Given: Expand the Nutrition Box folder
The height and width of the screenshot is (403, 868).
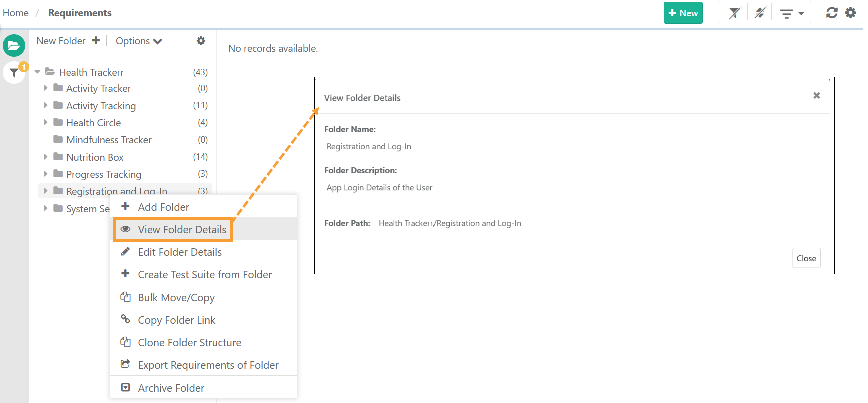Looking at the screenshot, I should pyautogui.click(x=46, y=157).
